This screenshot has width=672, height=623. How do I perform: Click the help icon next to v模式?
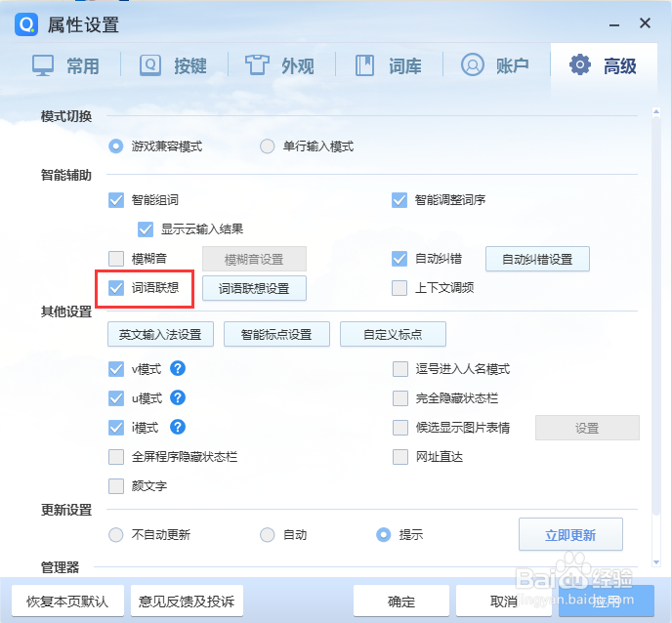click(178, 368)
